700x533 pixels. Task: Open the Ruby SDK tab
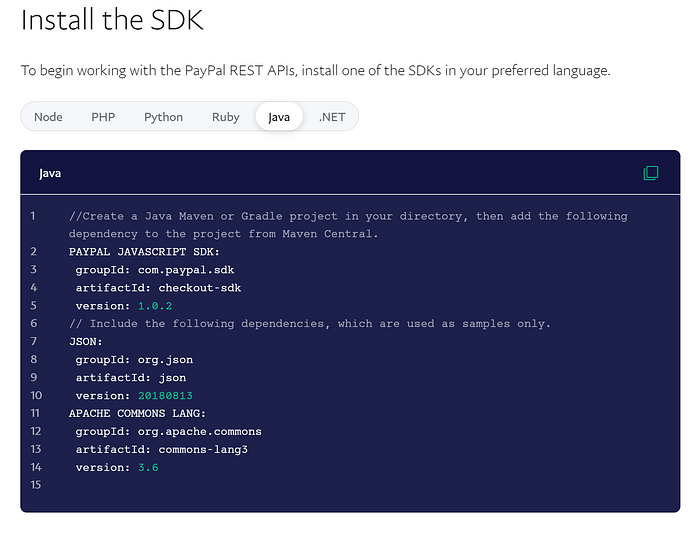click(x=225, y=117)
